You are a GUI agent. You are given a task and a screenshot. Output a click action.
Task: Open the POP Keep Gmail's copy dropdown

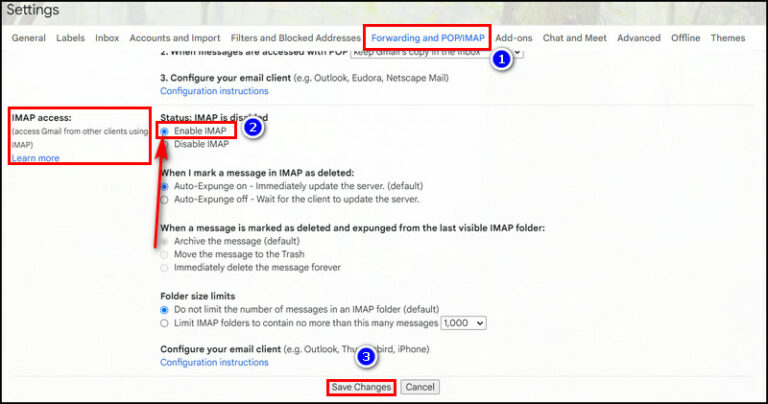[437, 52]
